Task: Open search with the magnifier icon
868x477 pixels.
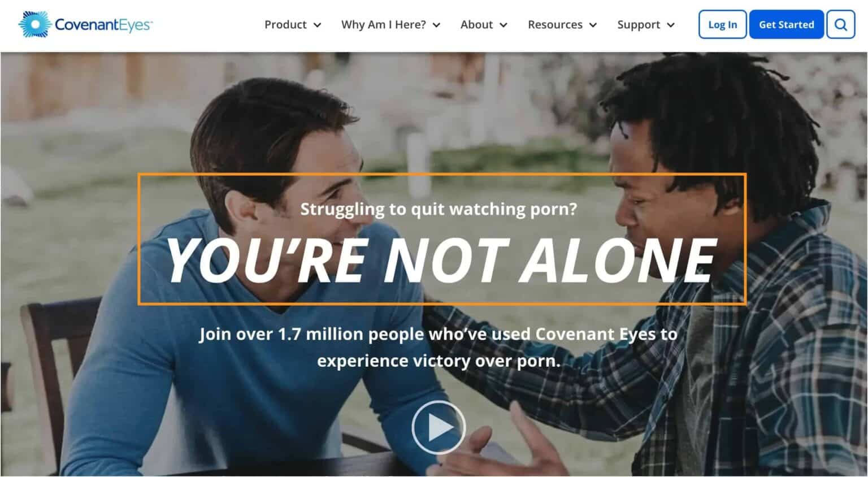Action: (x=841, y=24)
